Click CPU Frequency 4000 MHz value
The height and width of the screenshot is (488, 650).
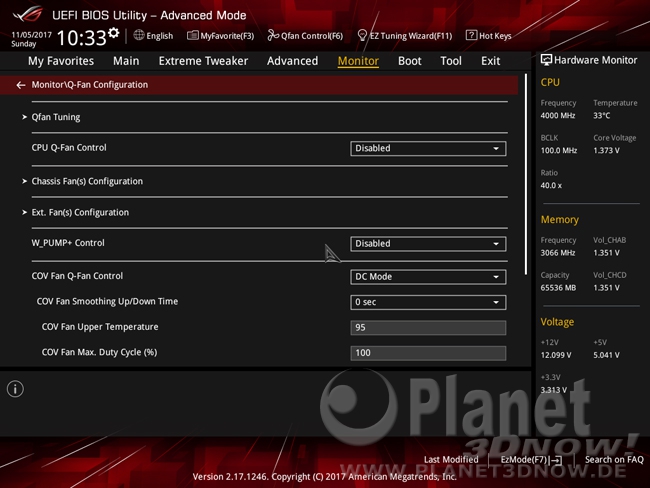(558, 116)
